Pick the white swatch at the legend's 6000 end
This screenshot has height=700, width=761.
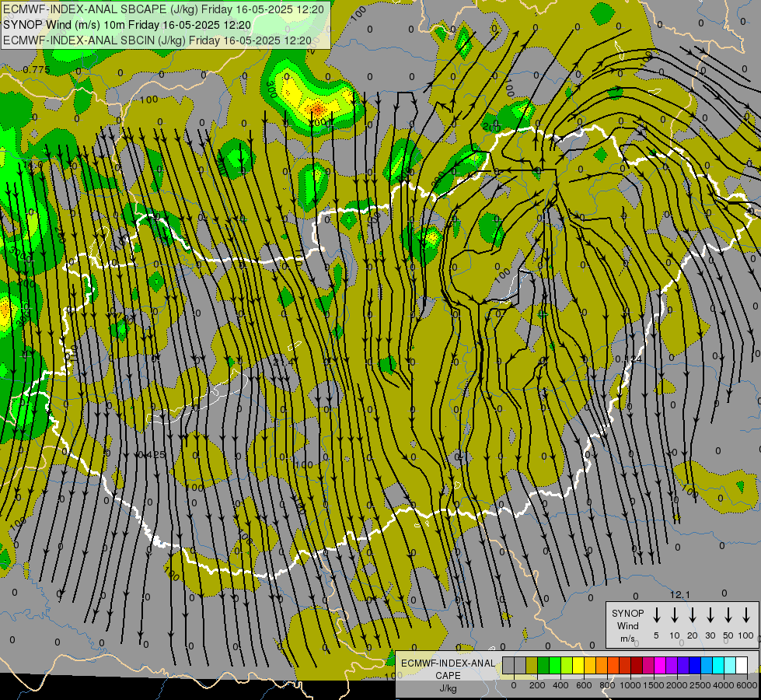(741, 666)
